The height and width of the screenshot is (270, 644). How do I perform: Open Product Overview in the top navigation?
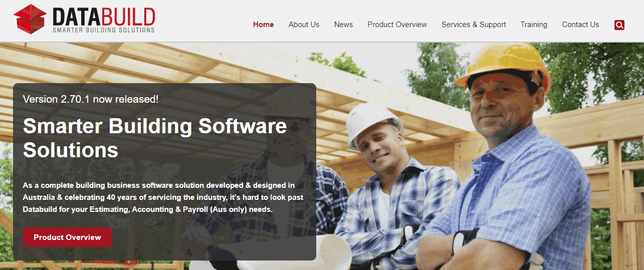[397, 25]
